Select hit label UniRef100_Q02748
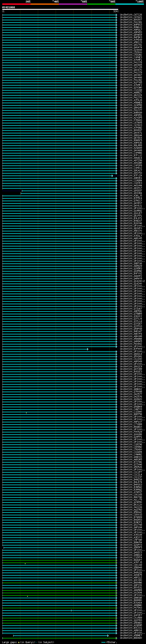146x644 pixels. tap(131, 525)
